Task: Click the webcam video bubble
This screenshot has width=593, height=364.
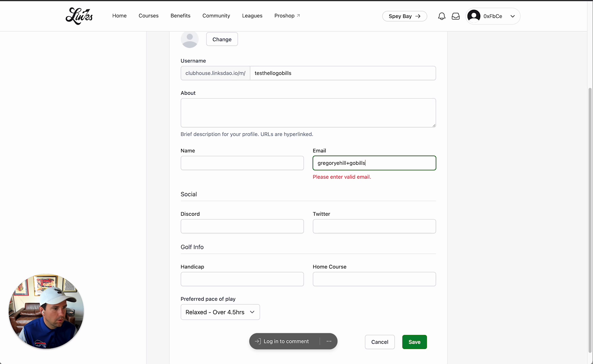Action: [46, 311]
